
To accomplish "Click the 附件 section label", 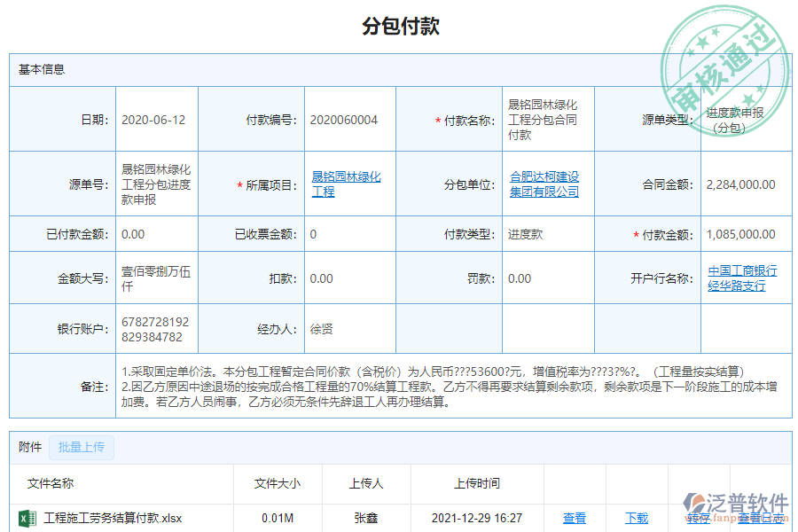I will 29,448.
